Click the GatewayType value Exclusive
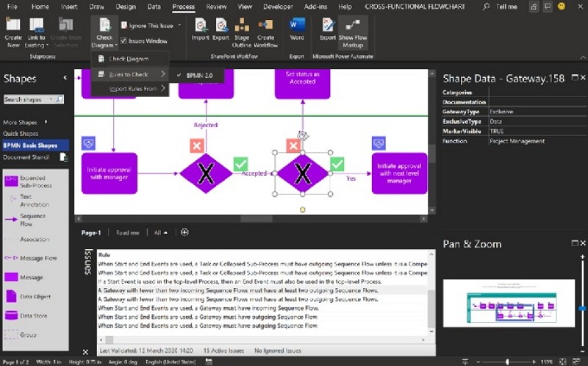 (501, 112)
